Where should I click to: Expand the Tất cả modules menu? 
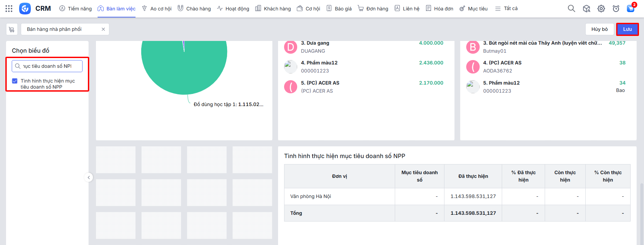(x=506, y=9)
